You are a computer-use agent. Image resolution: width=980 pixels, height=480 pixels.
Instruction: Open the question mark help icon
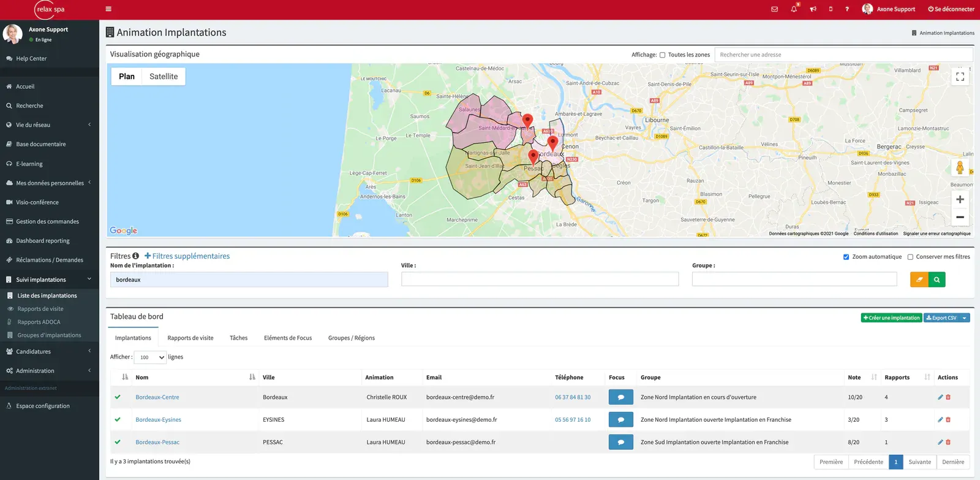click(x=847, y=9)
